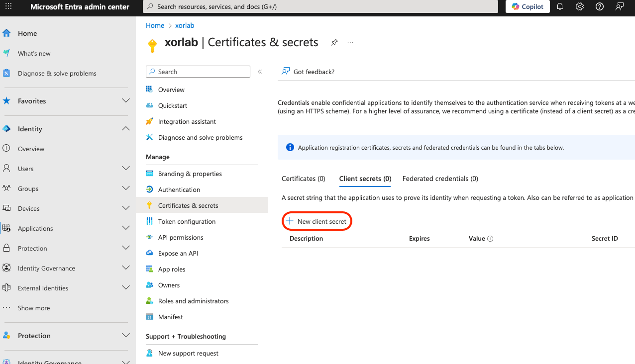
Task: Switch to Federated credentials (0) tab
Action: pyautogui.click(x=440, y=179)
